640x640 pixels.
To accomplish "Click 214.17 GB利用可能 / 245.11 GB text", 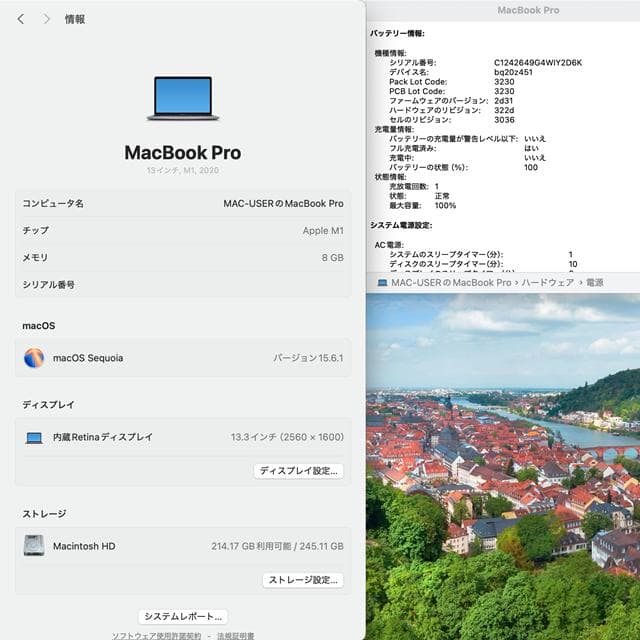I will (277, 546).
